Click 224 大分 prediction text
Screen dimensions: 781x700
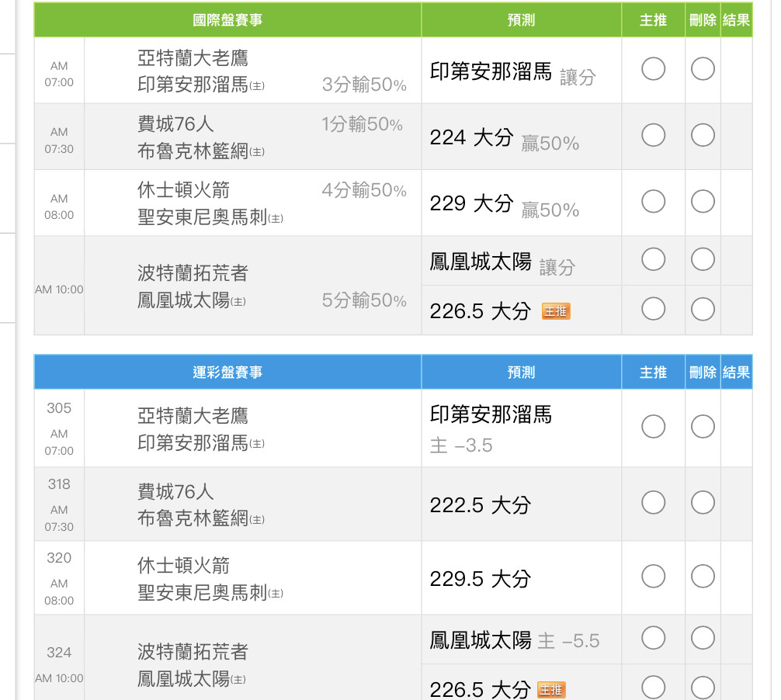(x=471, y=137)
